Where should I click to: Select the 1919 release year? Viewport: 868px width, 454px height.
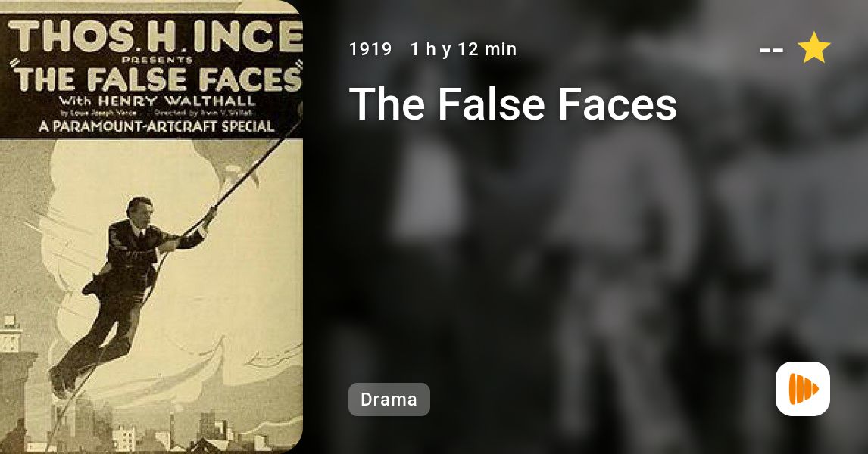pyautogui.click(x=370, y=49)
